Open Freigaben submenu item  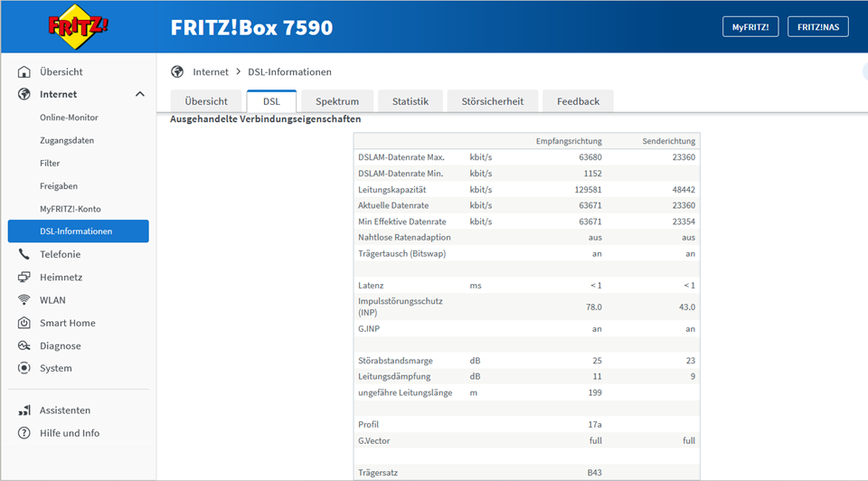pos(59,186)
